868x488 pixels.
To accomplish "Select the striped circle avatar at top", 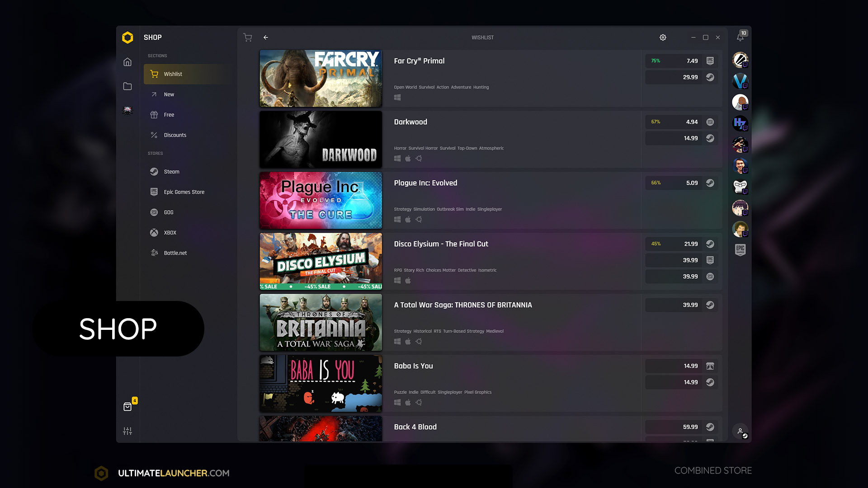I will (x=740, y=60).
